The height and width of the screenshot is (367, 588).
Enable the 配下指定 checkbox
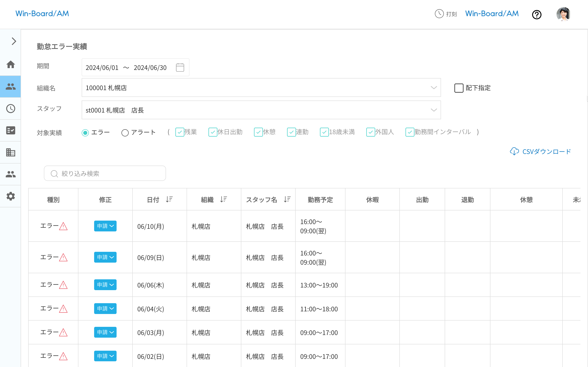point(459,88)
